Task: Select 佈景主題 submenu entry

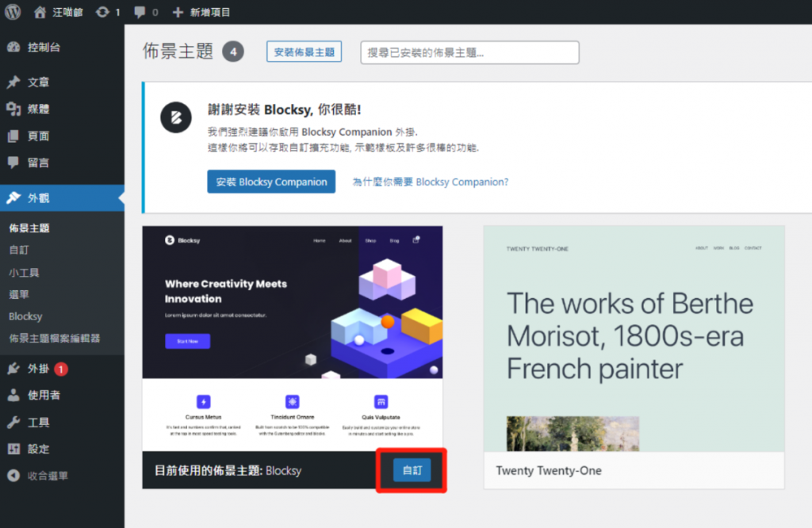Action: tap(29, 228)
